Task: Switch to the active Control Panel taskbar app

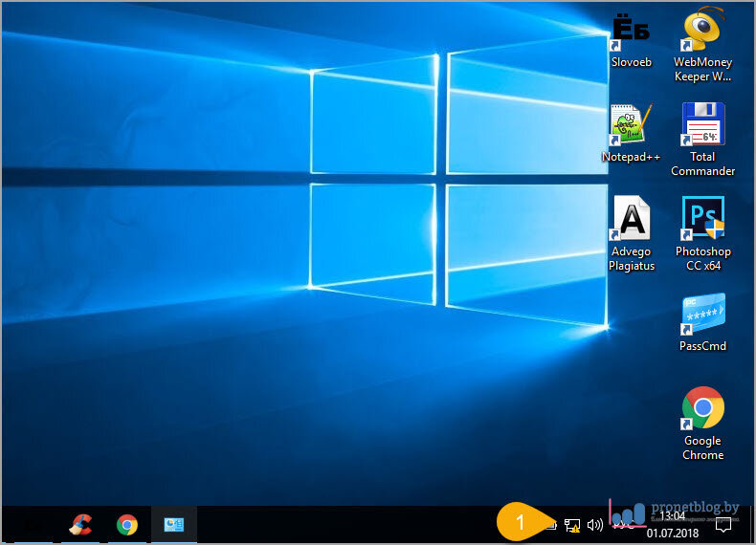Action: (x=173, y=525)
